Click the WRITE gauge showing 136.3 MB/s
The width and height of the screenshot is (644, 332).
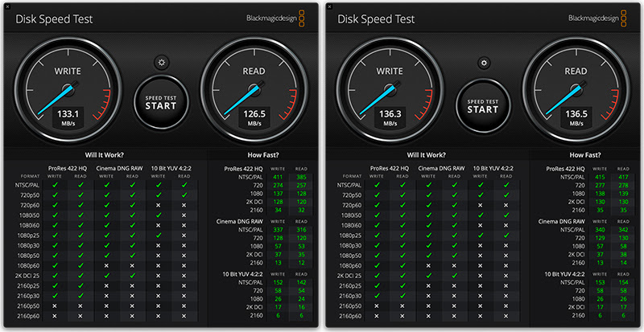click(390, 90)
